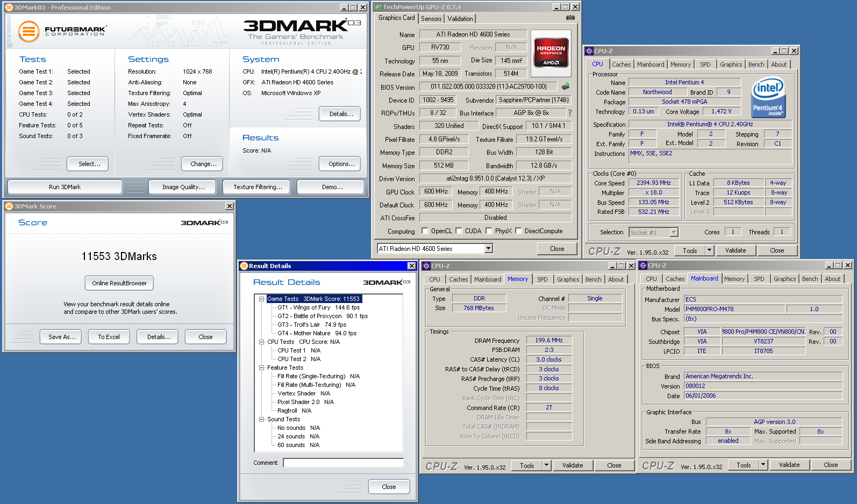Select the 'Ragtroll' feature test row
The width and height of the screenshot is (857, 504).
click(294, 411)
